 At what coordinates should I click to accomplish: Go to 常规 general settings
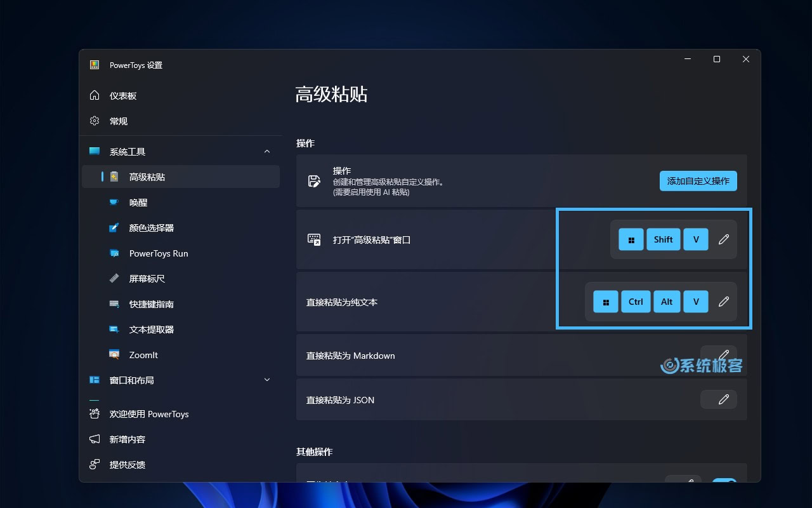click(x=181, y=121)
